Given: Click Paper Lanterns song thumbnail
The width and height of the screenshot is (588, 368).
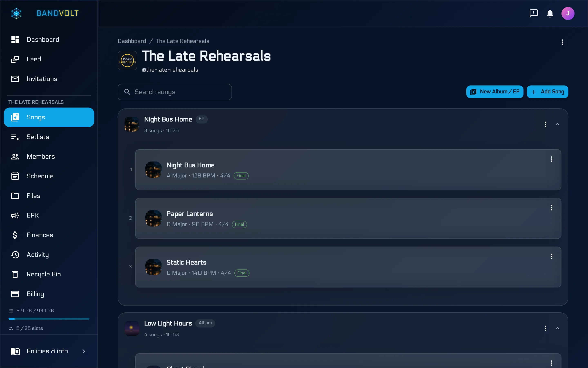Looking at the screenshot, I should click(x=153, y=218).
